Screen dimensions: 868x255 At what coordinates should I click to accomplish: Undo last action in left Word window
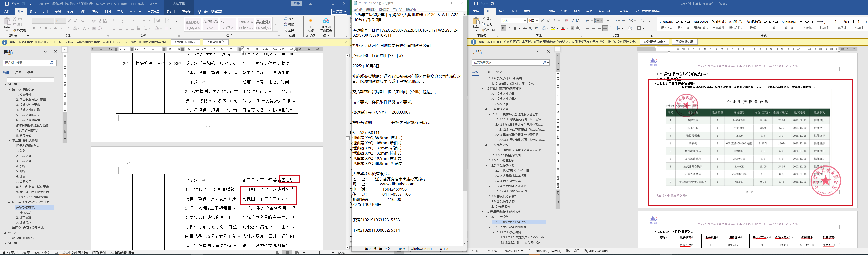tap(14, 4)
